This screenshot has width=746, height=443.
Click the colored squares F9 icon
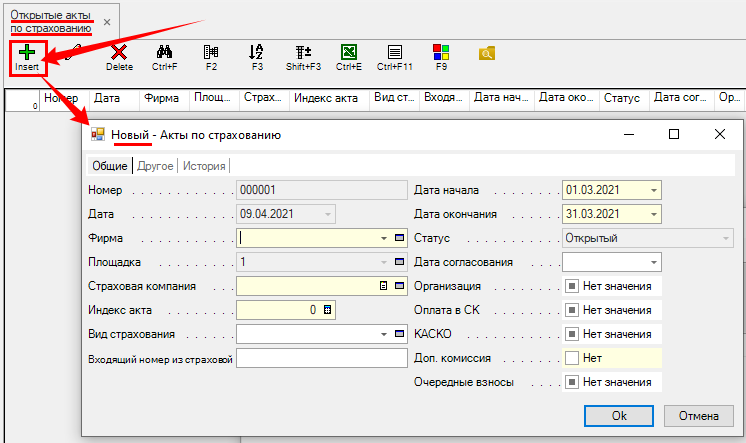tap(441, 52)
